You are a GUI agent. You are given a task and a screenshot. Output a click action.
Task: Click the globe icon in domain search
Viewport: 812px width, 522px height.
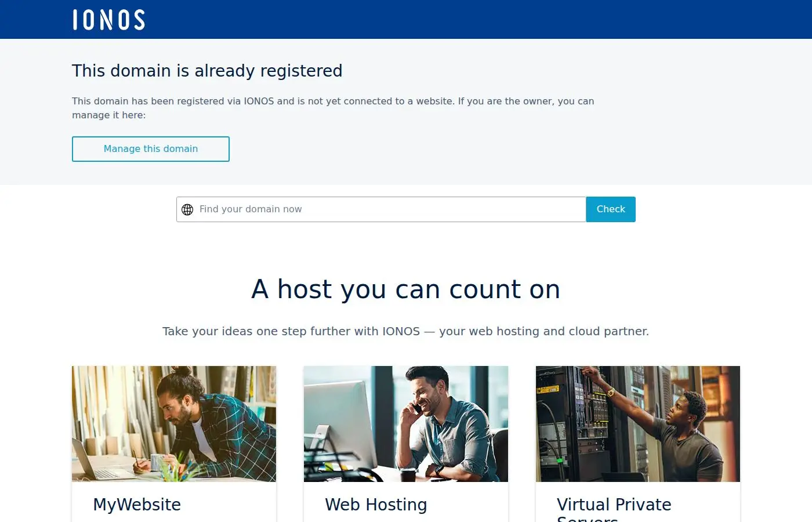pyautogui.click(x=187, y=209)
